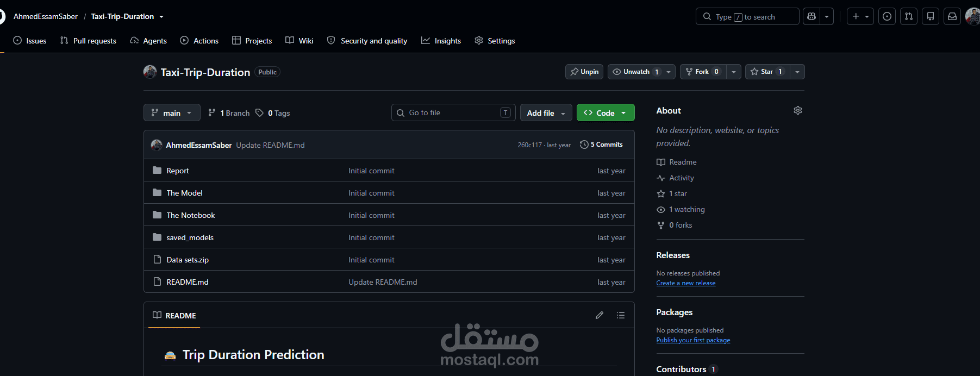View the 1 Branch link
This screenshot has height=376, width=980.
(x=229, y=113)
